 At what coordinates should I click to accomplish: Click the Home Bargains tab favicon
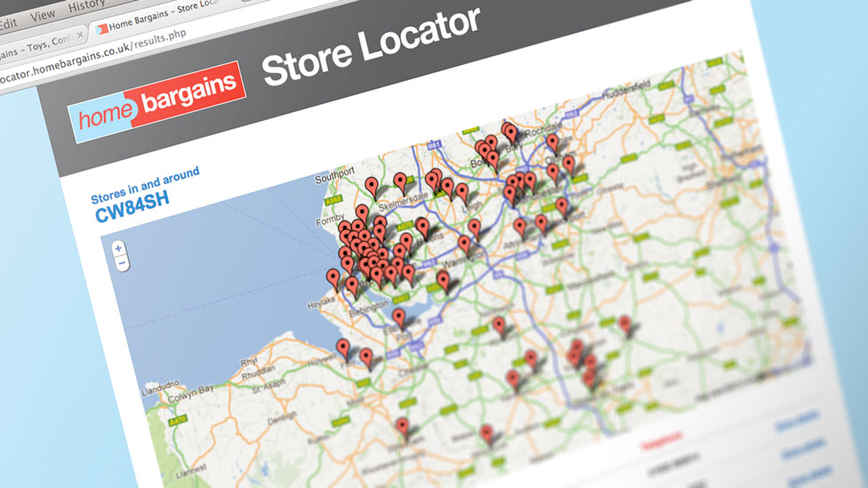(x=102, y=29)
